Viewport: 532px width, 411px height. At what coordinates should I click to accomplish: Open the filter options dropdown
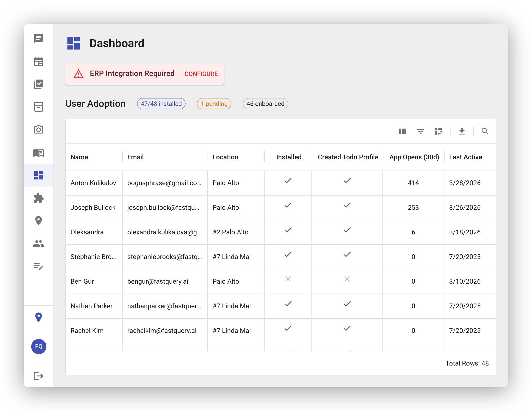421,131
